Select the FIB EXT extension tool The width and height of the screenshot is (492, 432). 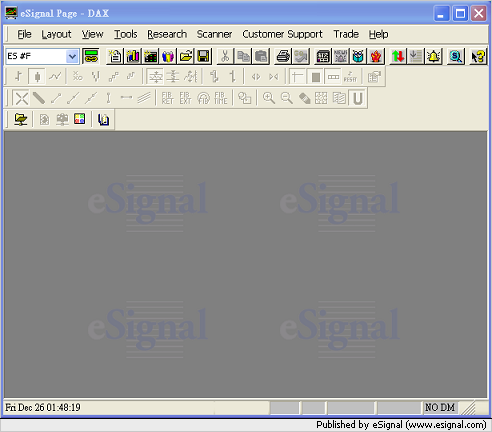pos(185,98)
